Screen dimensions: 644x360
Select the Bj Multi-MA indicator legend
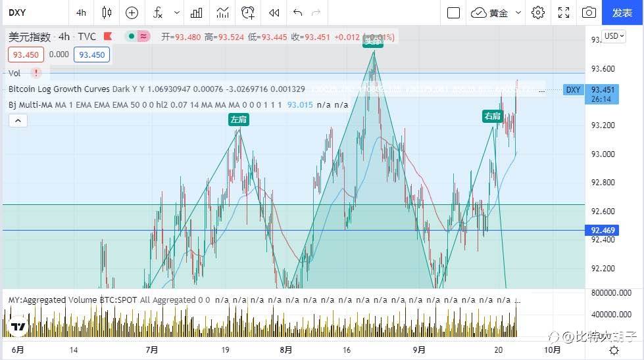tap(145, 105)
